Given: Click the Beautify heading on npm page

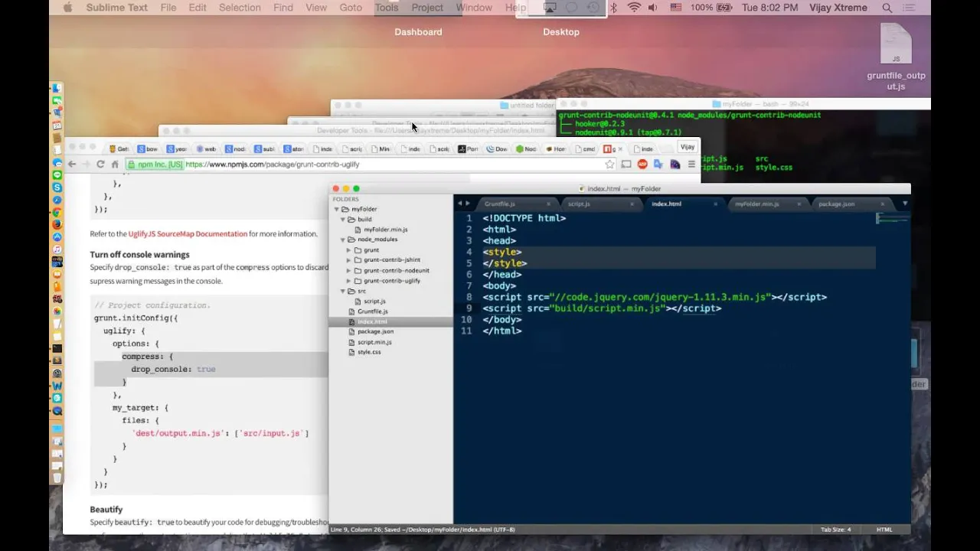Looking at the screenshot, I should (106, 510).
